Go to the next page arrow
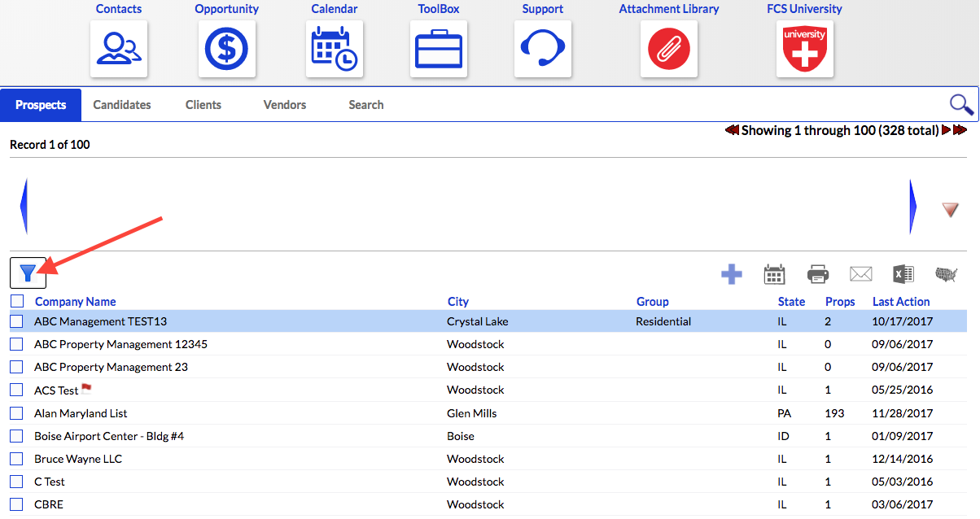The image size is (980, 519). coord(946,130)
